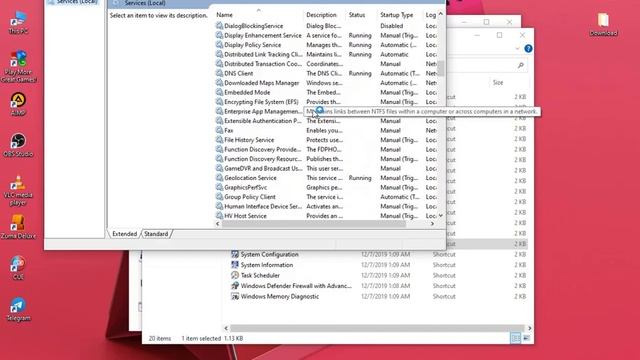Image resolution: width=640 pixels, height=360 pixels.
Task: Switch to the Standard tab
Action: (156, 234)
